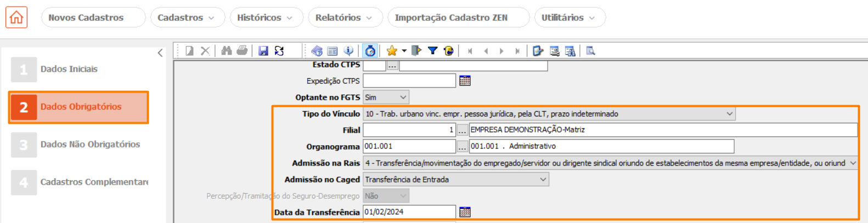Select step 2 Dados Obrigatórios
868x223 pixels.
pyautogui.click(x=78, y=107)
